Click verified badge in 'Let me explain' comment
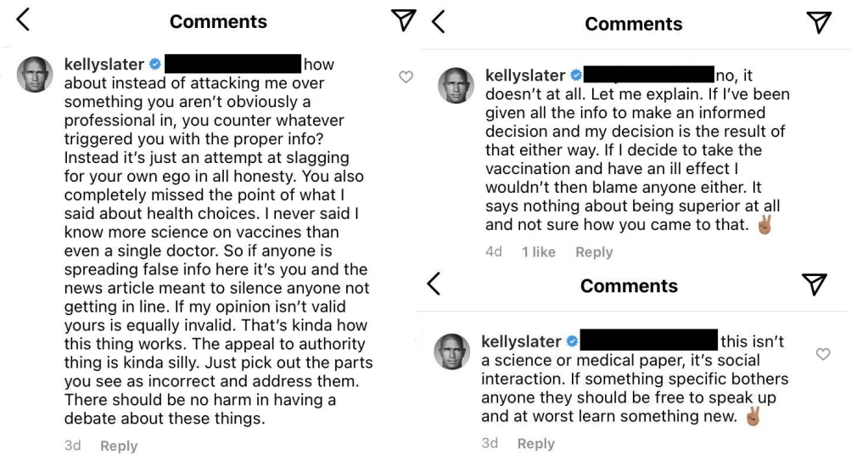The image size is (868, 467). point(574,76)
